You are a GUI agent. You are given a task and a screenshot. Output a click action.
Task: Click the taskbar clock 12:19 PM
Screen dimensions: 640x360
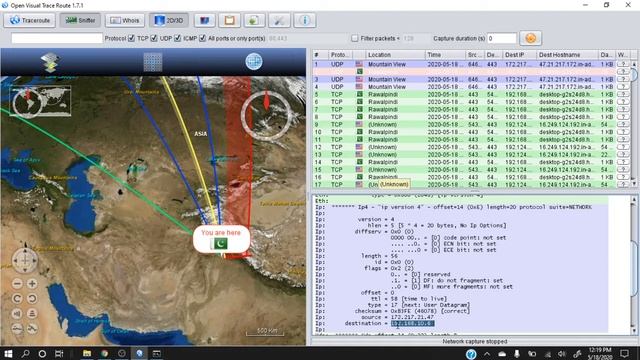click(x=600, y=353)
